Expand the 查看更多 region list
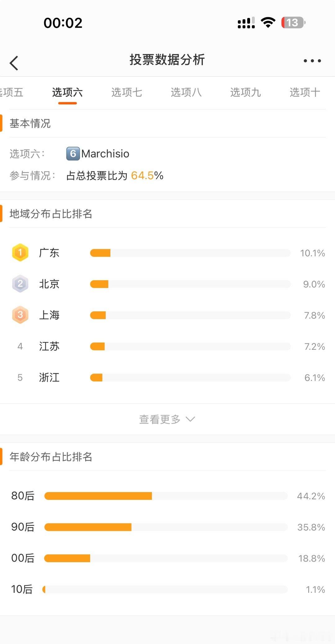Viewport: 335px width, 644px height. 167,419
